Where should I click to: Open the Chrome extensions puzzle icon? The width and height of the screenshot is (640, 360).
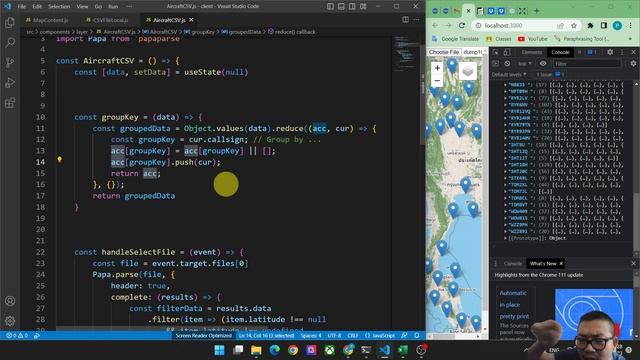coord(590,26)
